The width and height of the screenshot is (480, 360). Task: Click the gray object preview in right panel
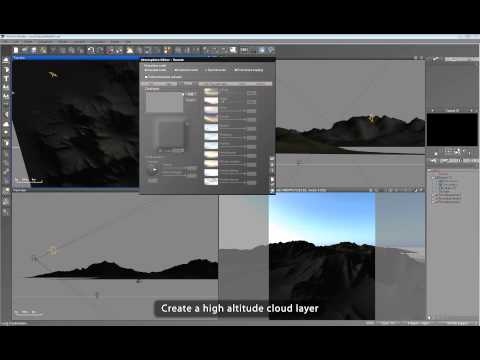(x=452, y=86)
